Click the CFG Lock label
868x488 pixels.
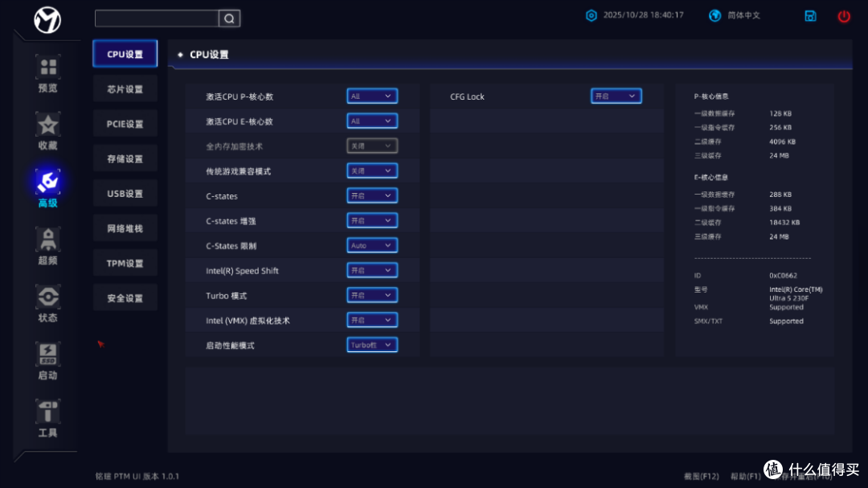click(467, 96)
